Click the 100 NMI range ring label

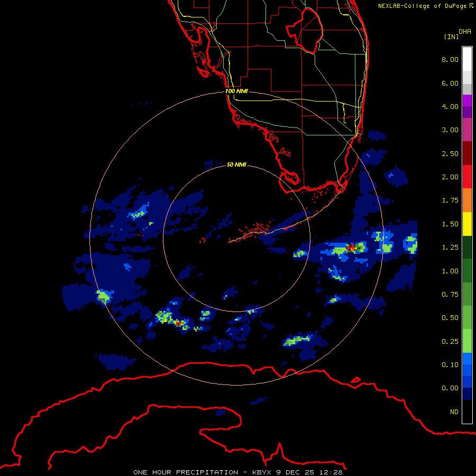[x=236, y=91]
